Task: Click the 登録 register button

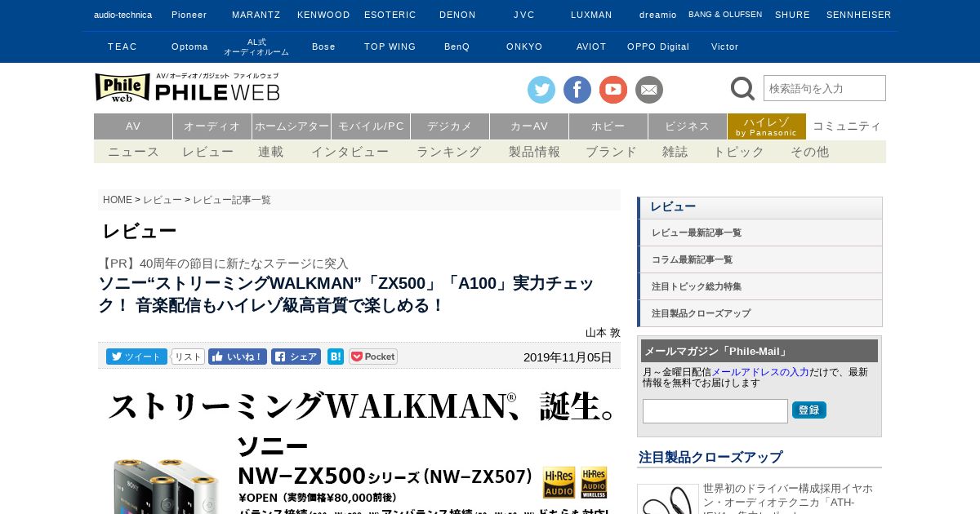Action: [809, 410]
